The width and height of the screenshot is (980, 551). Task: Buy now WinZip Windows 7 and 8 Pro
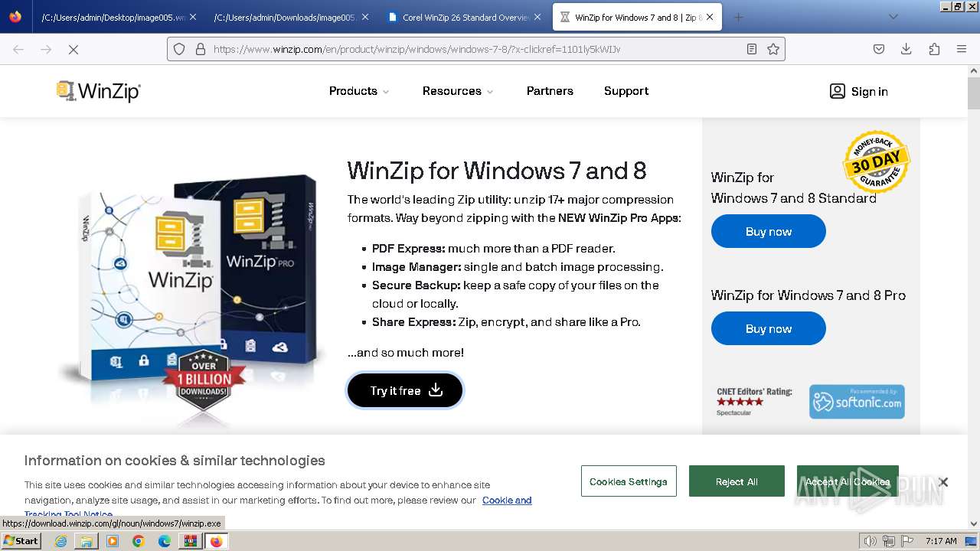tap(769, 328)
